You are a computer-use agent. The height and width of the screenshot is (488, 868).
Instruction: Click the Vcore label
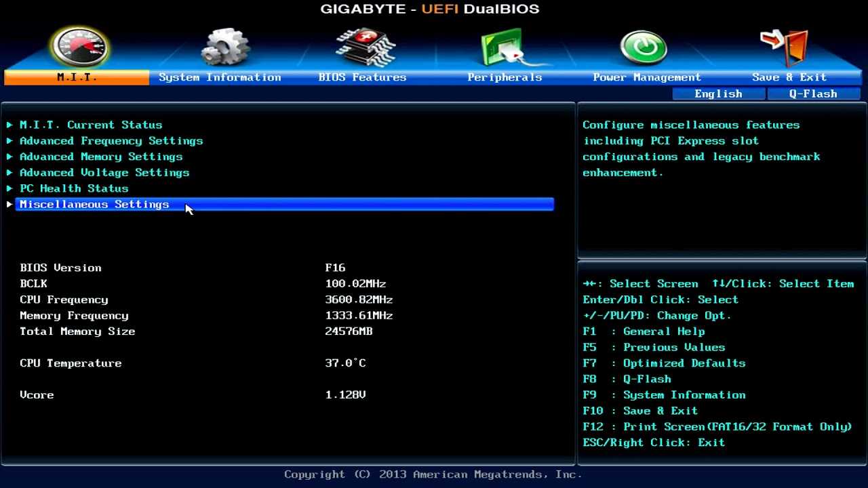point(37,395)
